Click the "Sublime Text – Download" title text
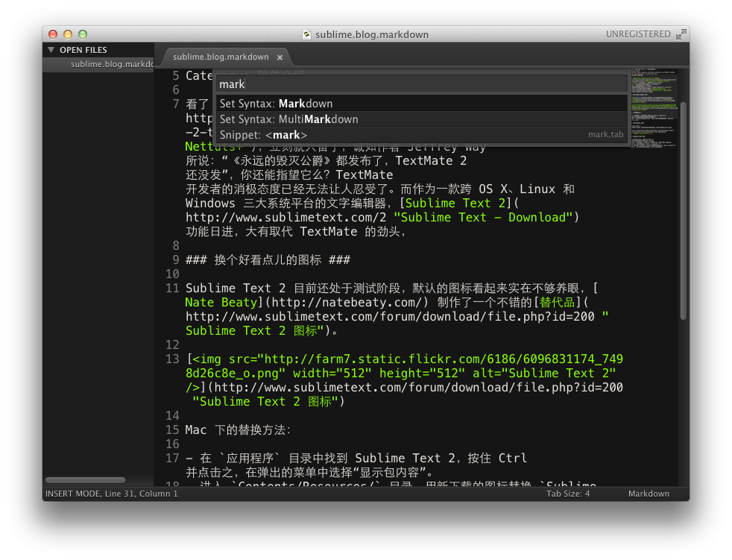The height and width of the screenshot is (560, 732). click(483, 218)
